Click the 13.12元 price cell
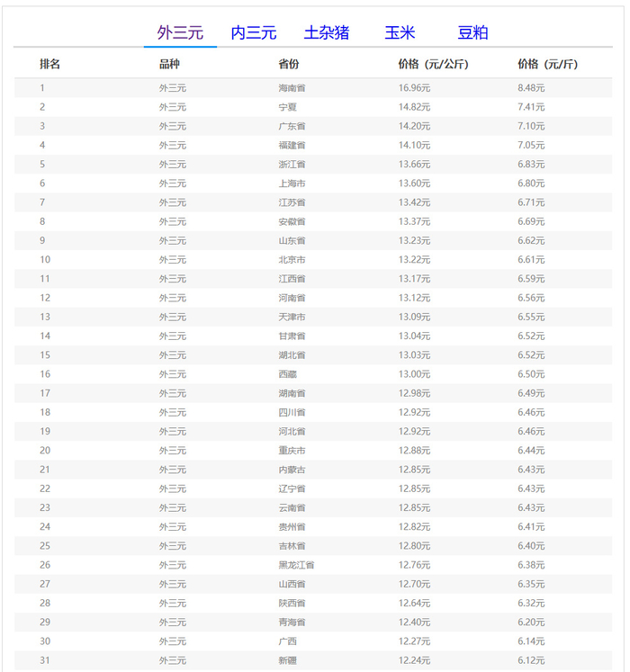The height and width of the screenshot is (672, 630). click(x=414, y=298)
